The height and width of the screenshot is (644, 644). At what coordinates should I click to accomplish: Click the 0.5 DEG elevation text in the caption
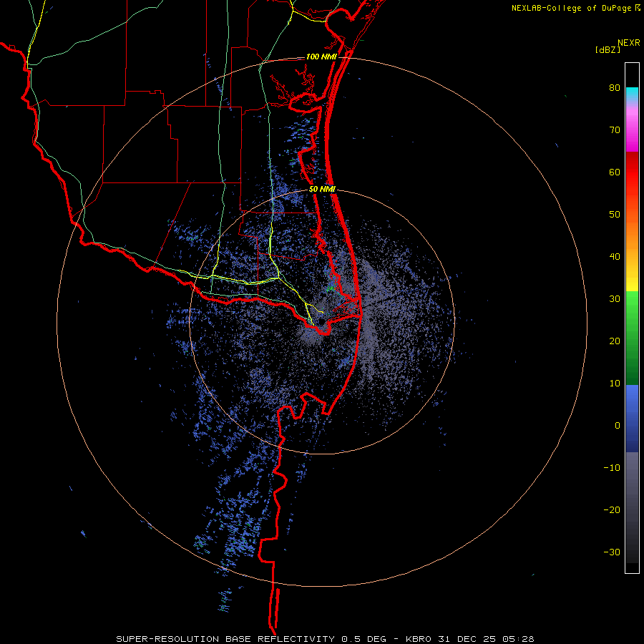click(364, 639)
